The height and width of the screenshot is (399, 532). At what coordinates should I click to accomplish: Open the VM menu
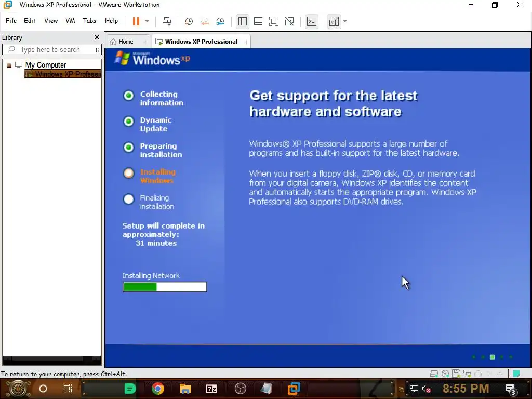click(x=70, y=21)
